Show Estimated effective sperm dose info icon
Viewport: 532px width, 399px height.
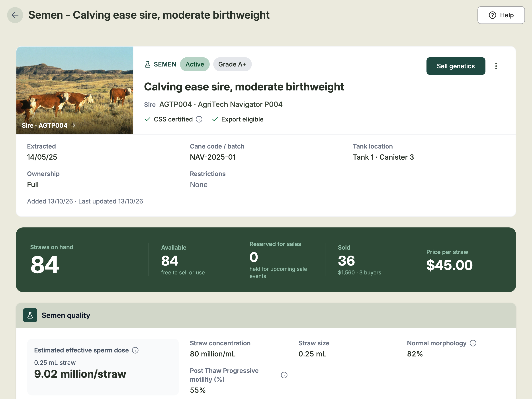[135, 350]
